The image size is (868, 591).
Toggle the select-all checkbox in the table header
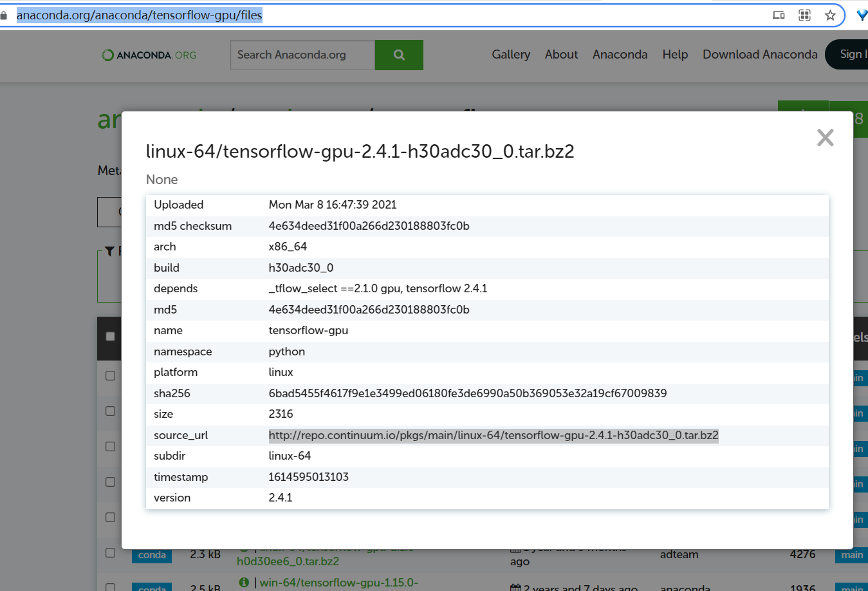[110, 335]
